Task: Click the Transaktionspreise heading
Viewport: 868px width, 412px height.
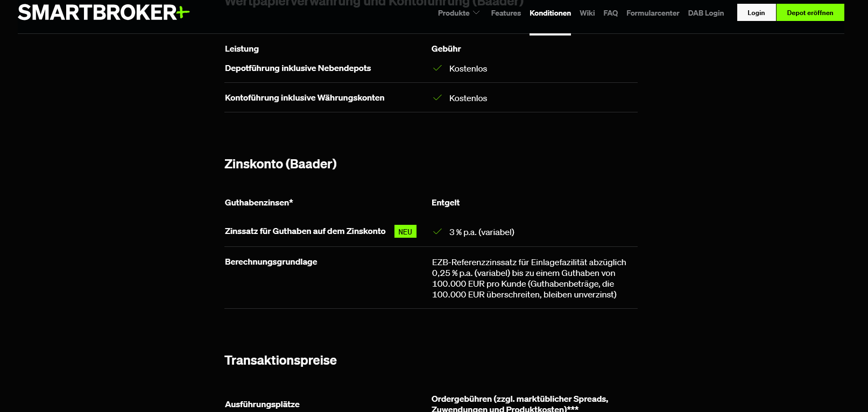Action: (280, 360)
